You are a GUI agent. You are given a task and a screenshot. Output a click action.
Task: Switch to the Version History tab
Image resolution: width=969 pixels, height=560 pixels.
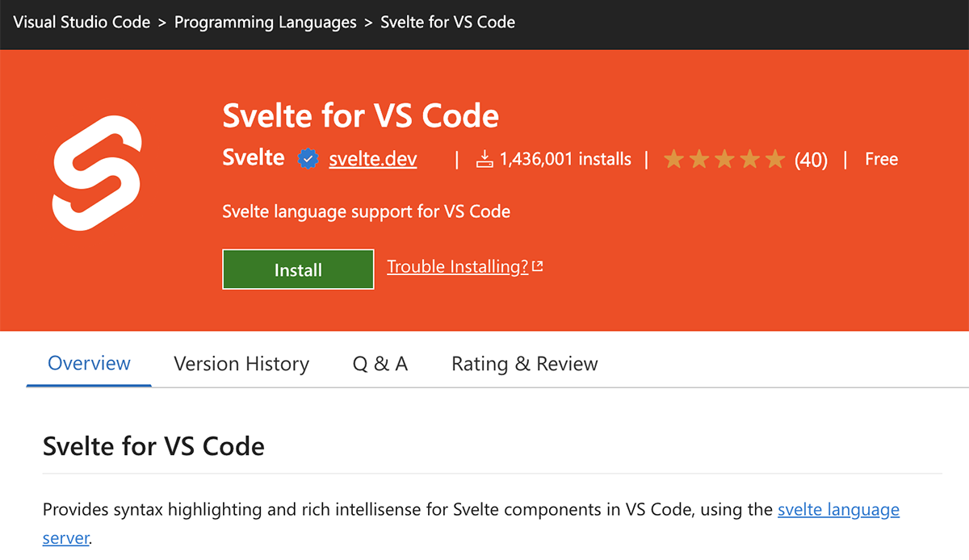point(241,364)
